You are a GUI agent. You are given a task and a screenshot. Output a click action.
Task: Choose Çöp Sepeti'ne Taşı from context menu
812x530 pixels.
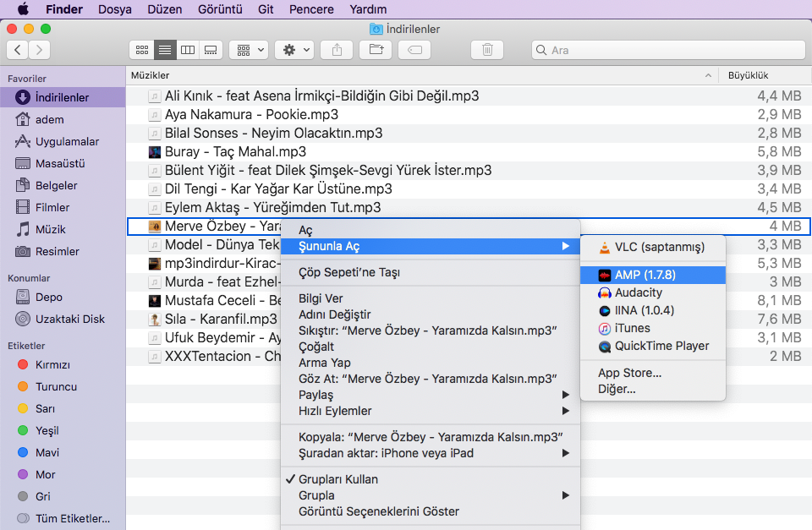coord(349,272)
